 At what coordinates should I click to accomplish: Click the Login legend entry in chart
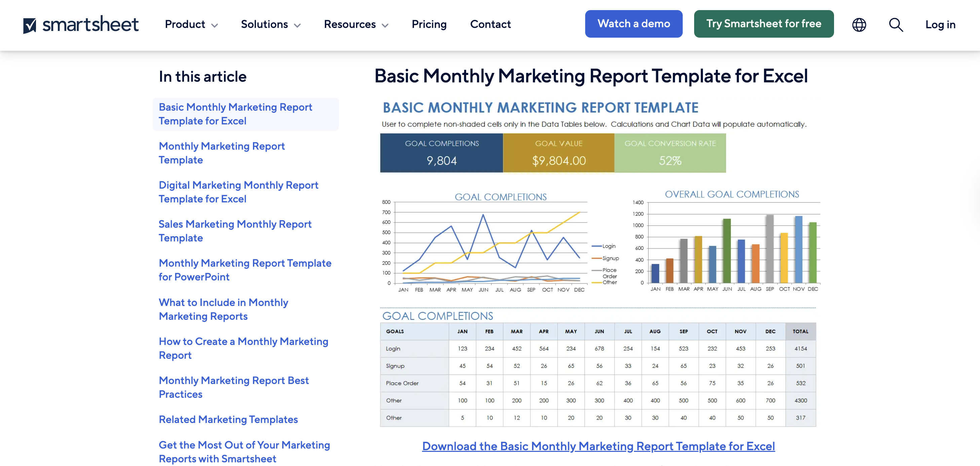tap(604, 246)
